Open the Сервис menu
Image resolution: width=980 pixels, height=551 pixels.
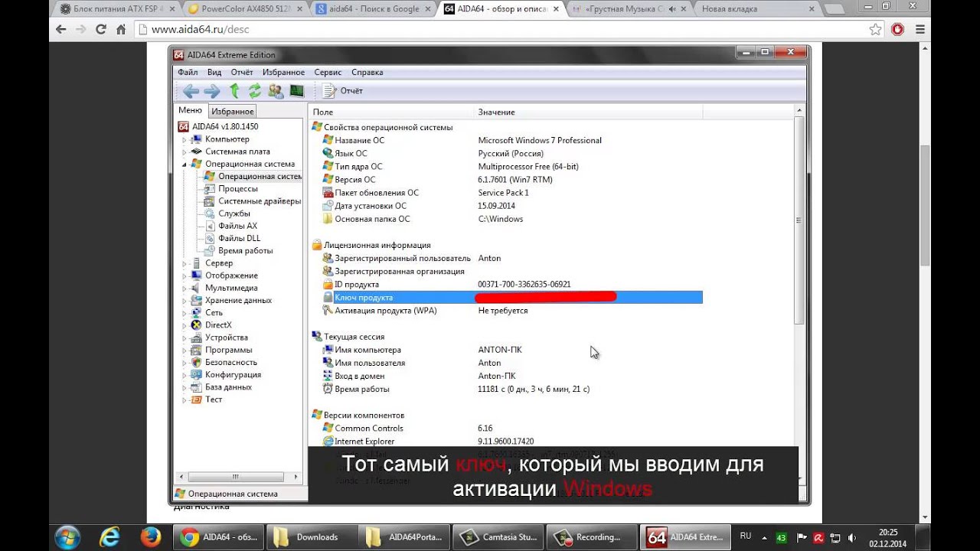[x=328, y=72]
